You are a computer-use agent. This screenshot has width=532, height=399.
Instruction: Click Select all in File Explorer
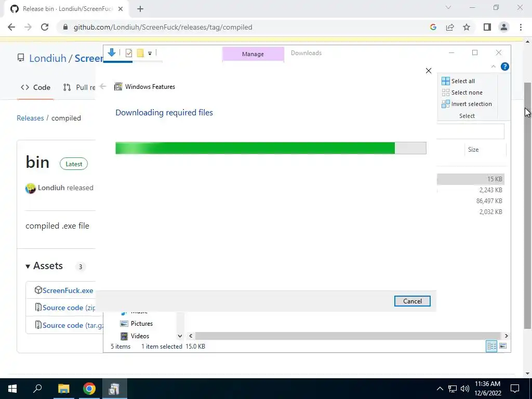click(458, 81)
